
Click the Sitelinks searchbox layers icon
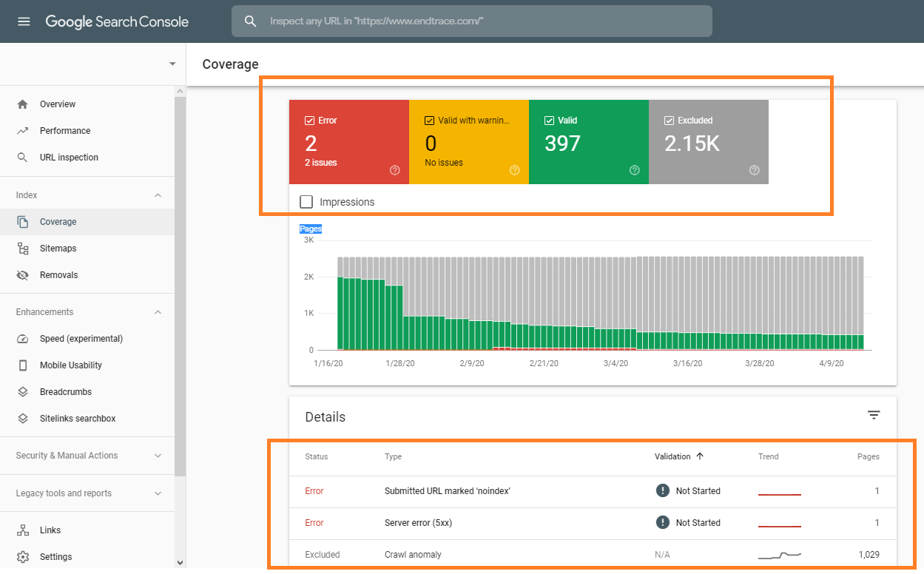23,419
